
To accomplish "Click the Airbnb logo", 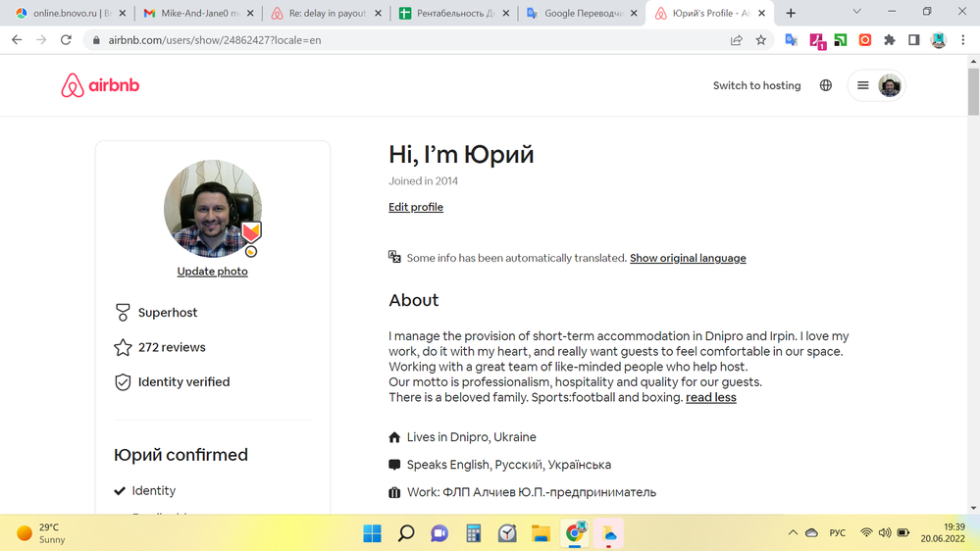I will (100, 86).
